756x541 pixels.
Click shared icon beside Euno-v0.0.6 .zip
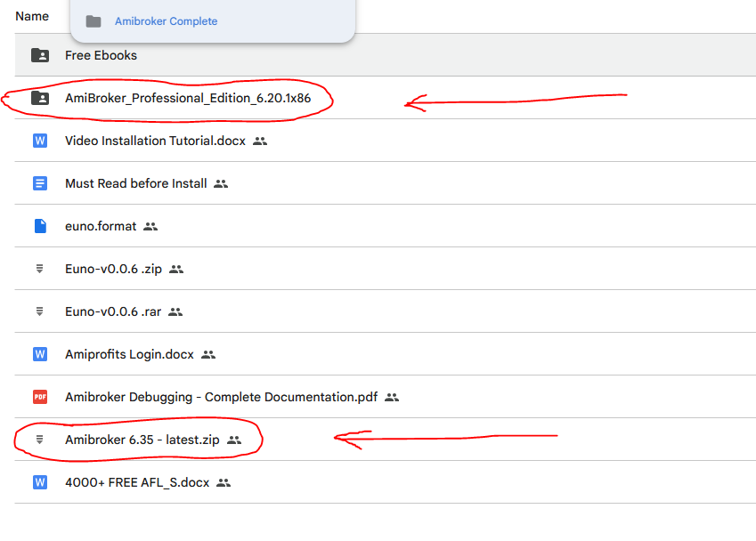tap(176, 270)
